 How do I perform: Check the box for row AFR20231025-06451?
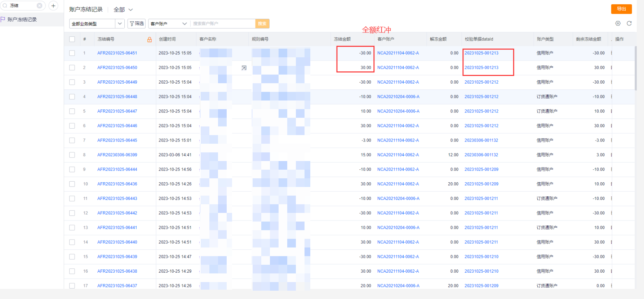72,53
